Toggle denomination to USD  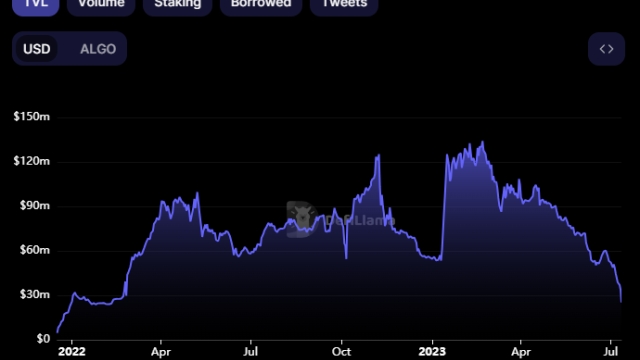(37, 49)
